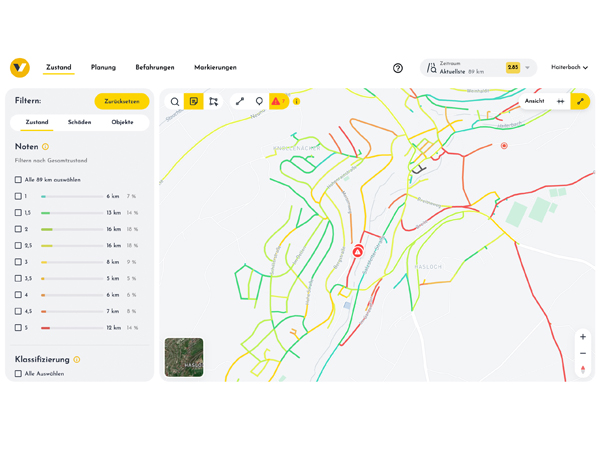This screenshot has width=600, height=450.
Task: Expand the Haiterbach municipality dropdown
Action: pos(569,68)
